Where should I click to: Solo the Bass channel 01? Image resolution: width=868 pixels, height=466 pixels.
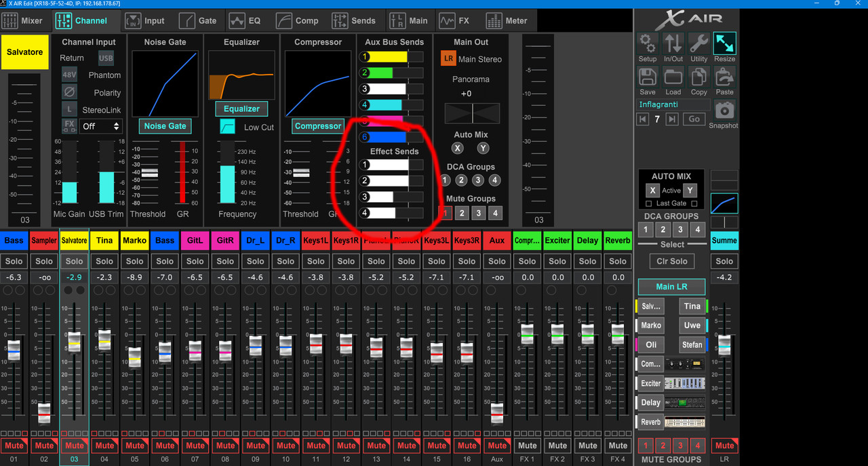[14, 261]
